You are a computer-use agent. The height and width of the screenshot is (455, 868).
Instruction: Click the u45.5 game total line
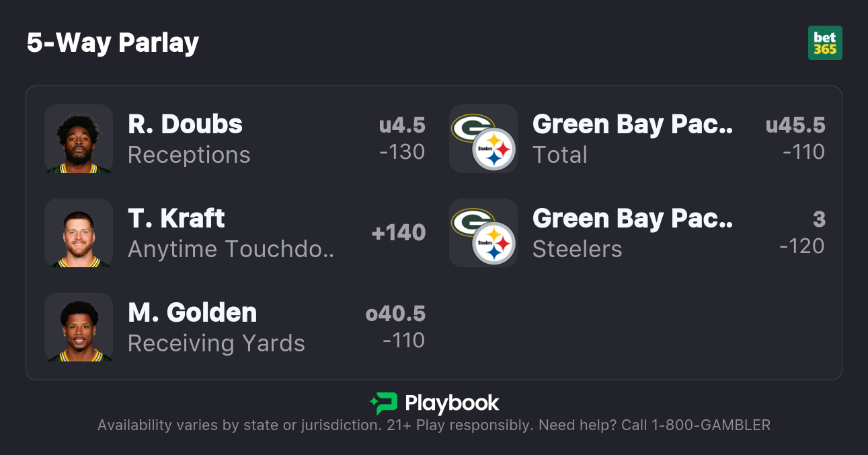coord(795,125)
